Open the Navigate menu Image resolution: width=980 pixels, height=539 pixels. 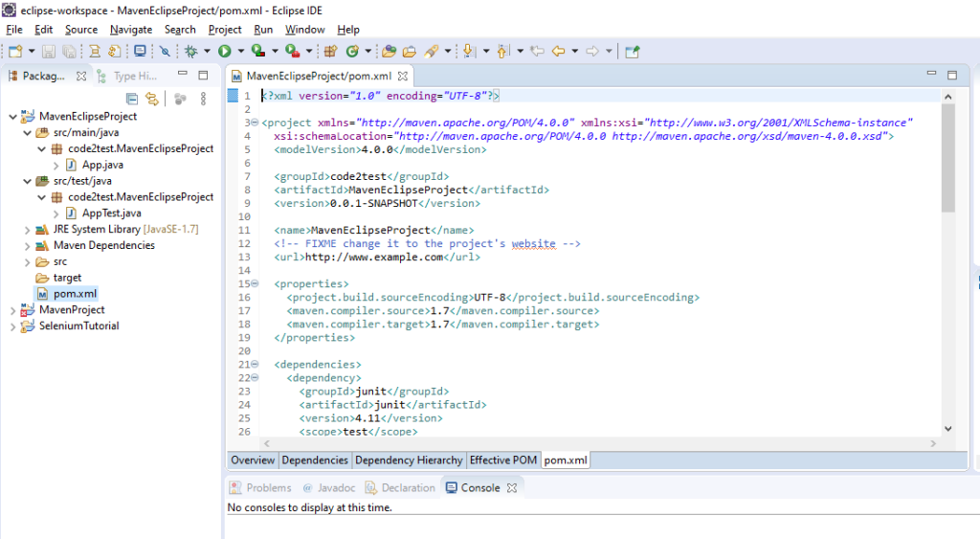pyautogui.click(x=130, y=30)
